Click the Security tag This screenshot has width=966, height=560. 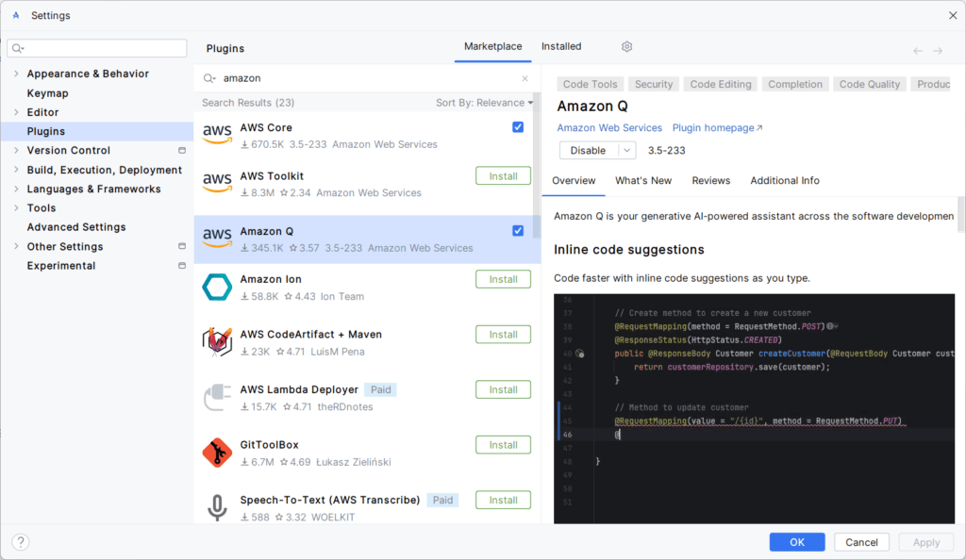click(x=654, y=84)
